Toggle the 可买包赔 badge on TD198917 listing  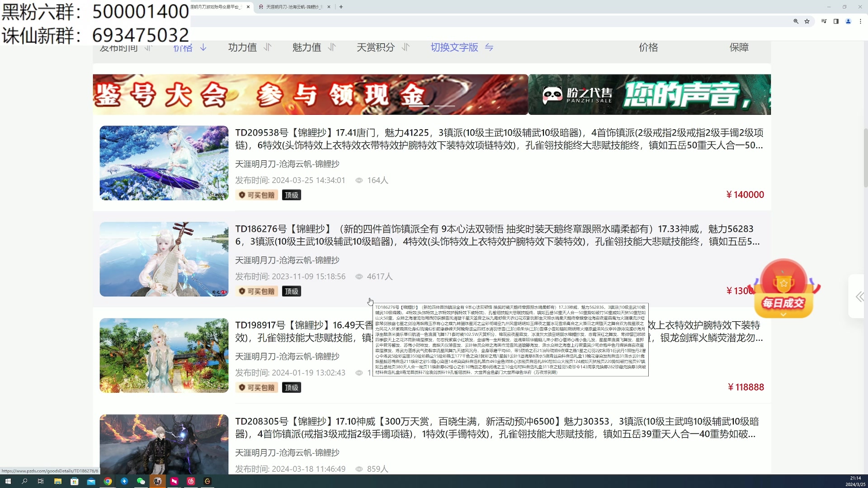click(256, 387)
